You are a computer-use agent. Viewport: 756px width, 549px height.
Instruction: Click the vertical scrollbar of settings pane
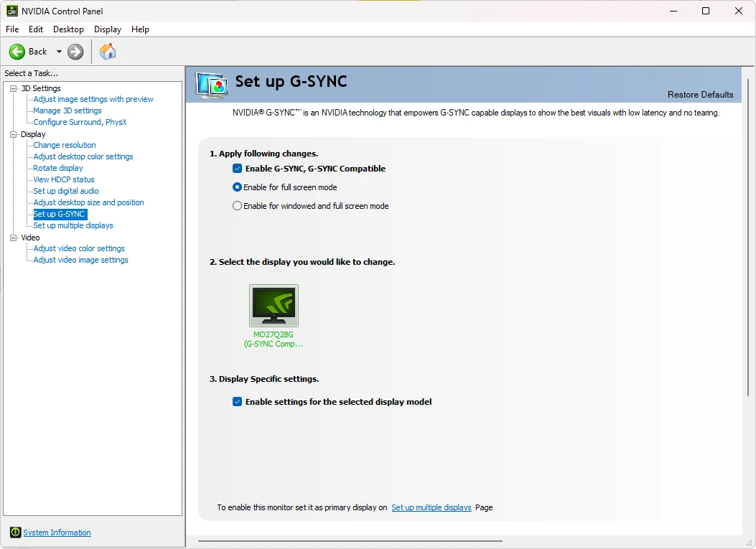coord(748,238)
